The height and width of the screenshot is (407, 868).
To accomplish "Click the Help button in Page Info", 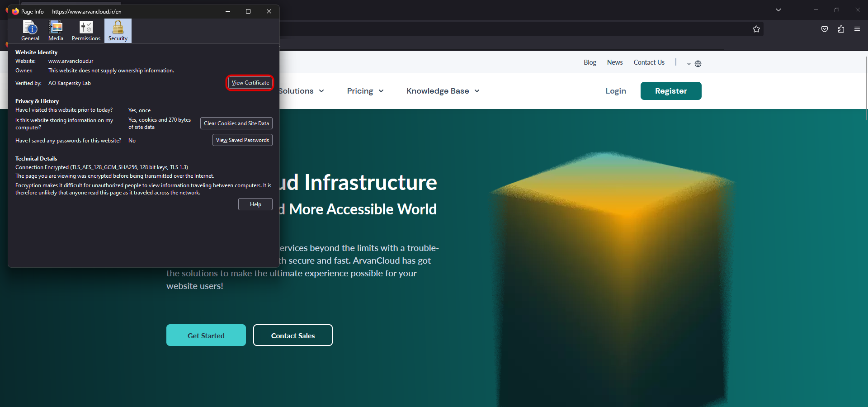I will point(255,204).
